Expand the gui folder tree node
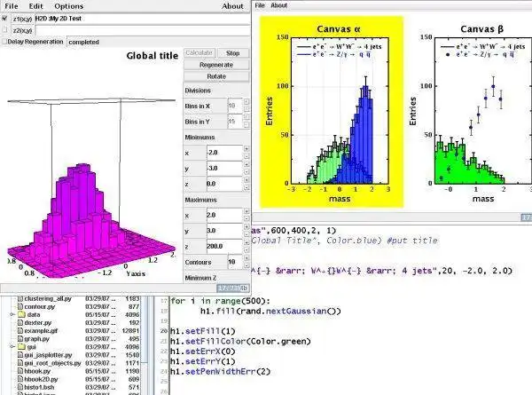Viewport: 532px width, 395px height. coord(12,347)
